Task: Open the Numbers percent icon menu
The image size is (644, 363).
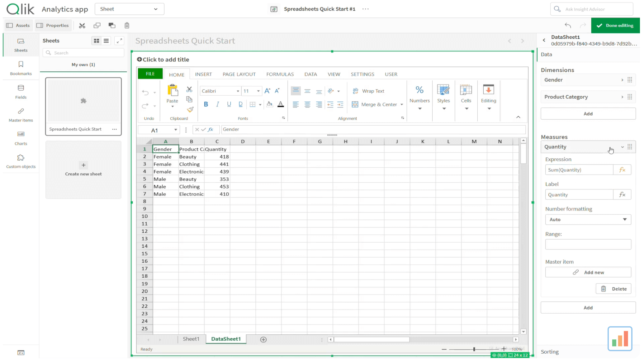Action: tap(419, 90)
